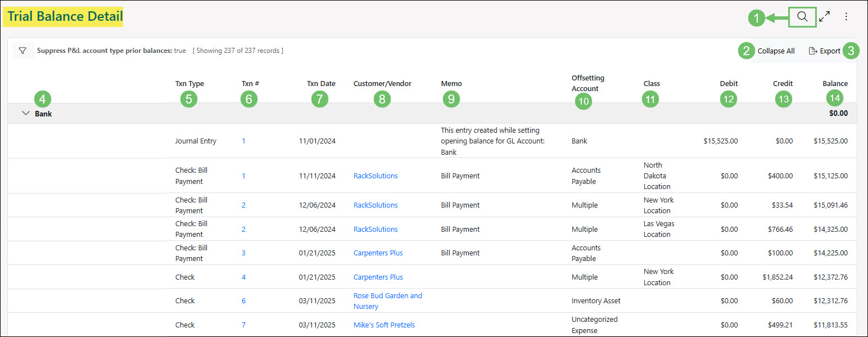Click the Inventory Asset offsetting account
Image resolution: width=868 pixels, height=337 pixels.
[x=596, y=300]
